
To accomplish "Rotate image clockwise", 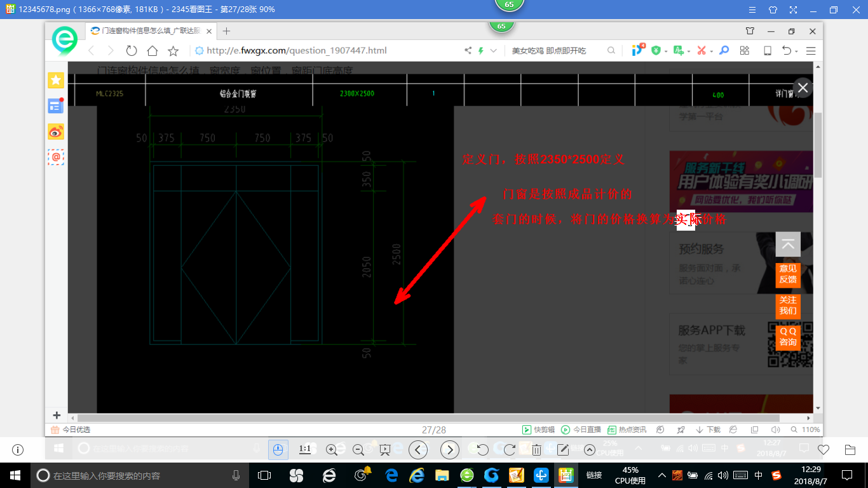I will click(x=509, y=450).
